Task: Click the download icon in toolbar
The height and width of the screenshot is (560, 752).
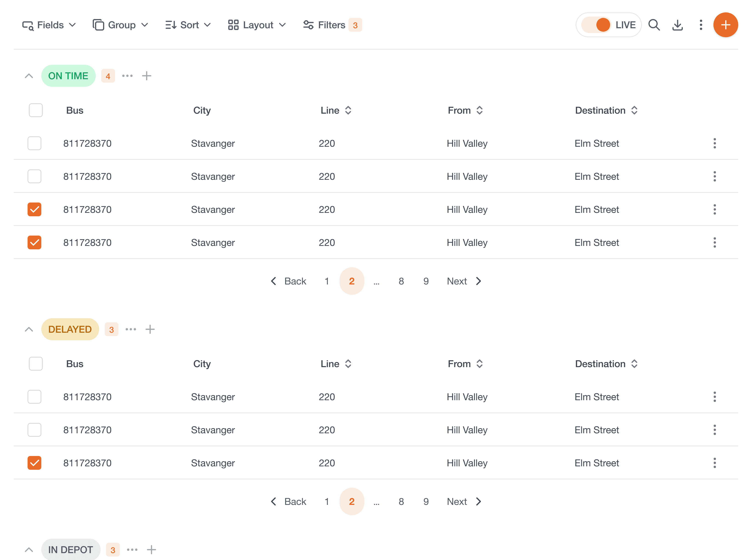Action: (x=677, y=25)
